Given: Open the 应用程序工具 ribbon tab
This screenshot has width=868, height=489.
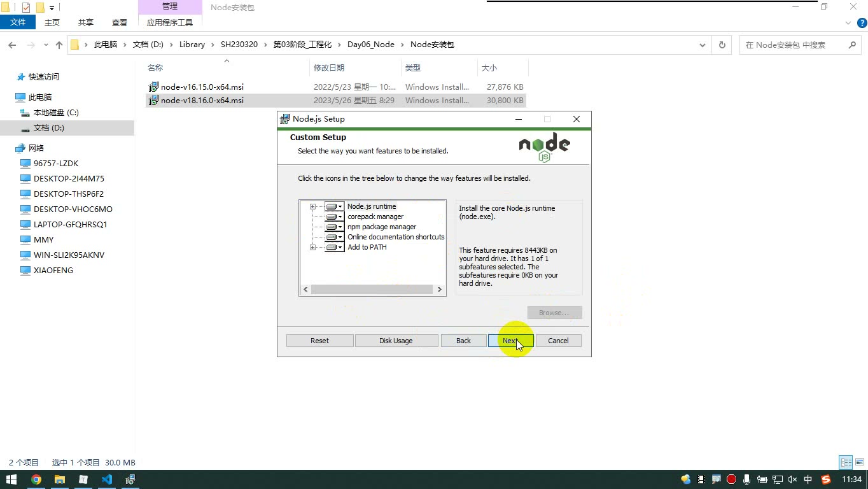Looking at the screenshot, I should tap(170, 22).
